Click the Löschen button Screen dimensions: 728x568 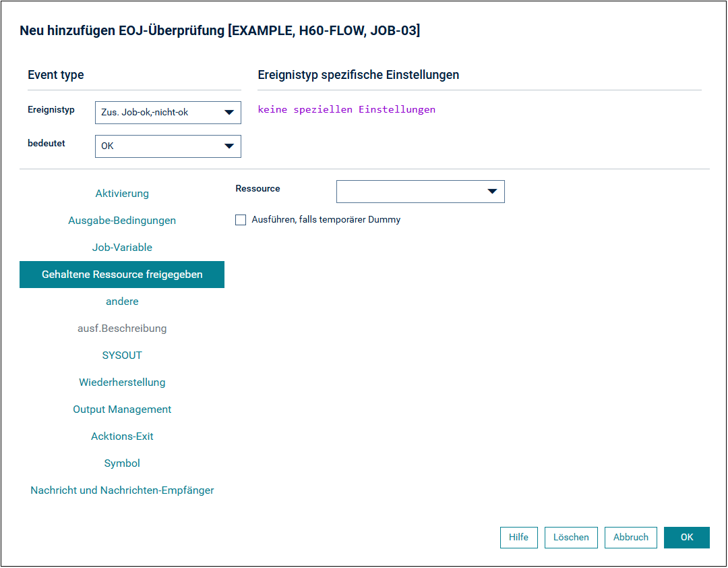pos(571,538)
